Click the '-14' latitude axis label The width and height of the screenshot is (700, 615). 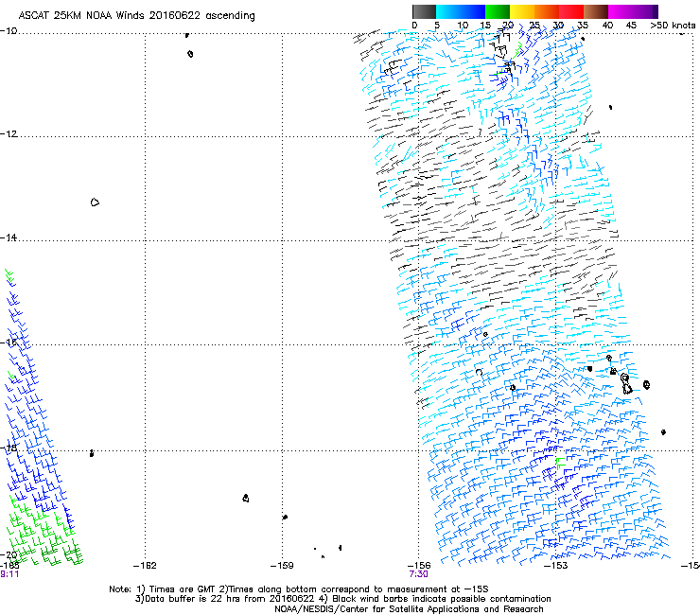(9, 237)
